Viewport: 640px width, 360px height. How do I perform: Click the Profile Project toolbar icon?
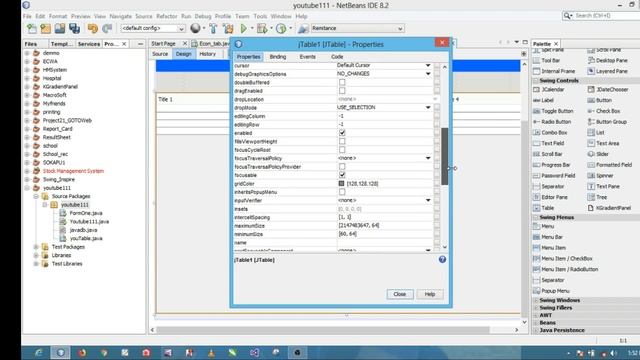point(281,28)
